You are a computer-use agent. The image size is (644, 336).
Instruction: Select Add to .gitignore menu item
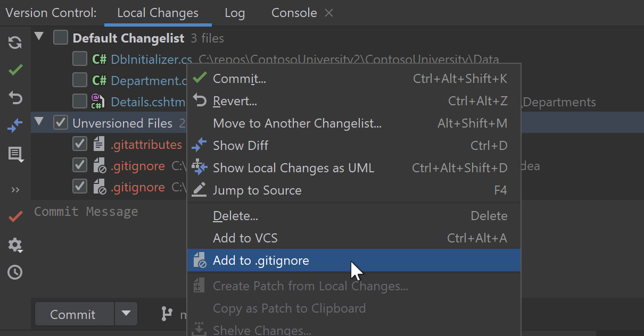(x=261, y=261)
